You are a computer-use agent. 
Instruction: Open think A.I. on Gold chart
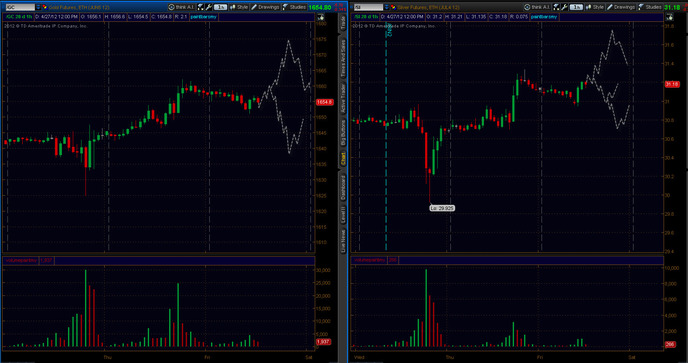(181, 7)
